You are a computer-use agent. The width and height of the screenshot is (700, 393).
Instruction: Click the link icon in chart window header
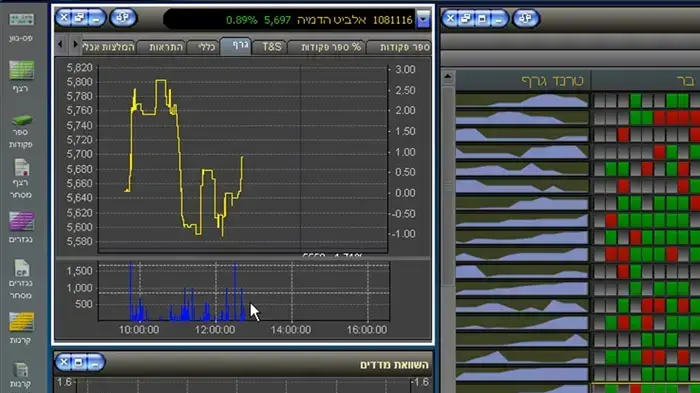tap(123, 18)
